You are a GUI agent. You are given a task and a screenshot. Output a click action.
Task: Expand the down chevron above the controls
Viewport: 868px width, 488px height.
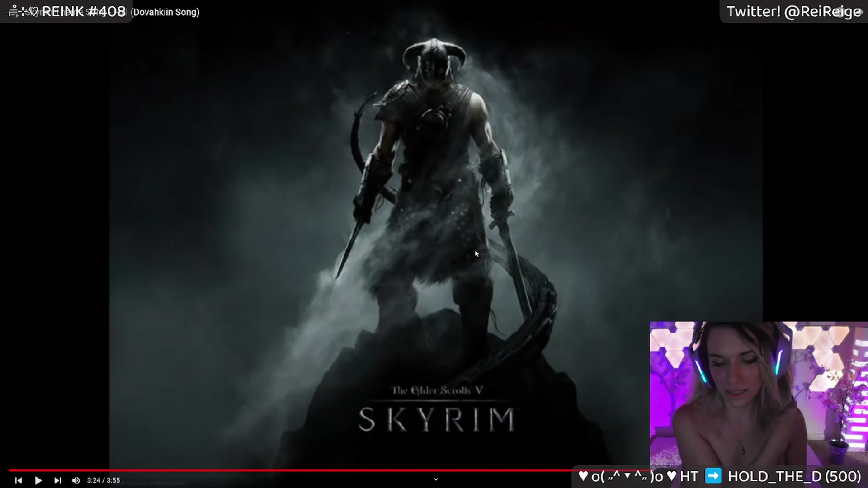[436, 479]
